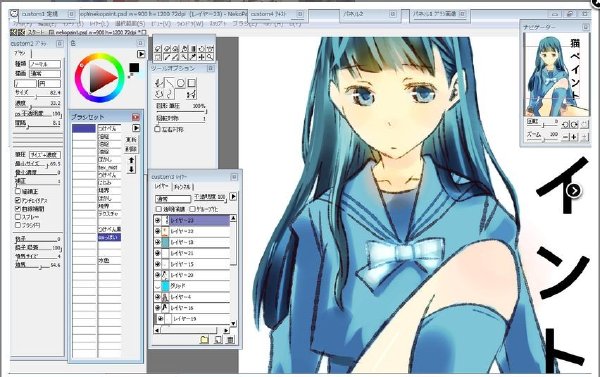This screenshot has height=377, width=600.
Task: Rotate canvas clockwise in navigator
Action: (574, 124)
